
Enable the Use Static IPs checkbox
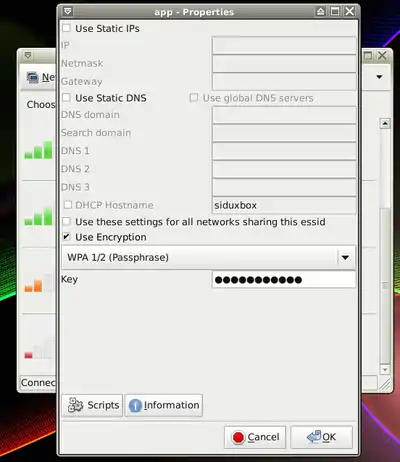[x=66, y=28]
